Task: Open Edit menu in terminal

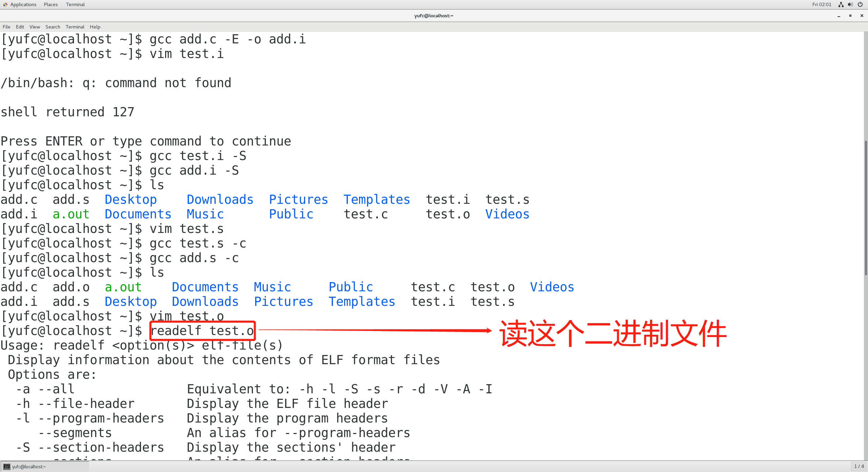Action: click(x=19, y=27)
